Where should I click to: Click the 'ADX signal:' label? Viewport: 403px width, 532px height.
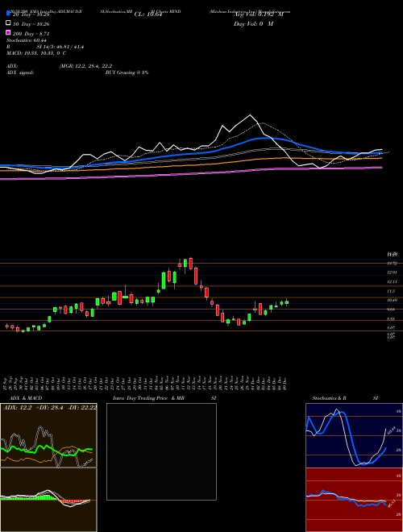click(19, 73)
